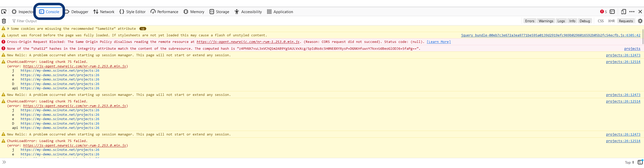
Task: Open newrelic link in third ChunkLoadError
Action: point(75,145)
